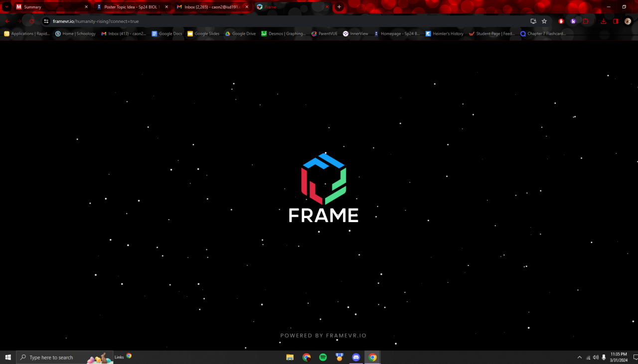Image resolution: width=638 pixels, height=364 pixels.
Task: Open Discord from the taskbar
Action: [356, 357]
